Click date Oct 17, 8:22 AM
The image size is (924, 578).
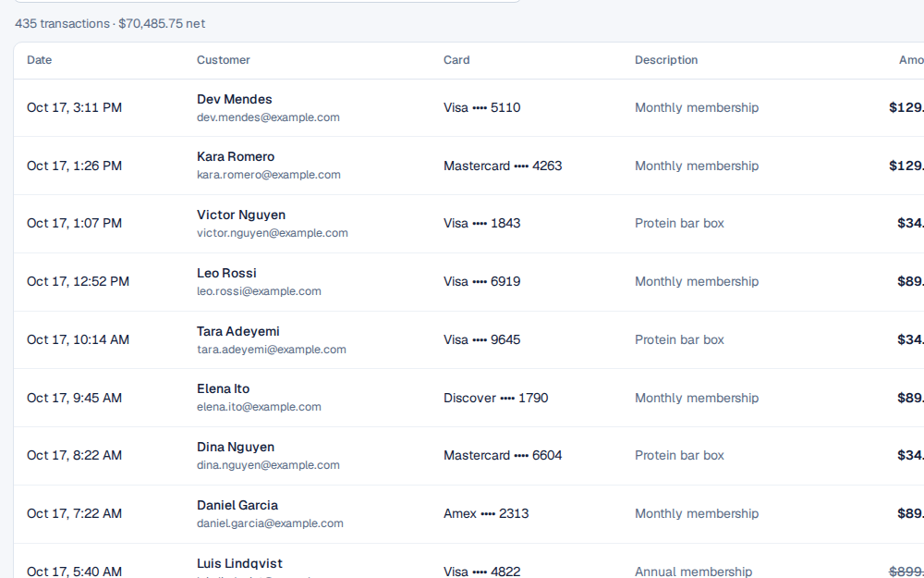point(74,455)
